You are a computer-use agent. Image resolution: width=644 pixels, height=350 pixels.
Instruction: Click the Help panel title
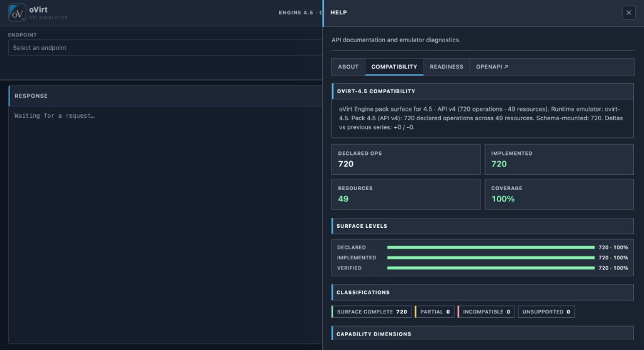tap(339, 13)
